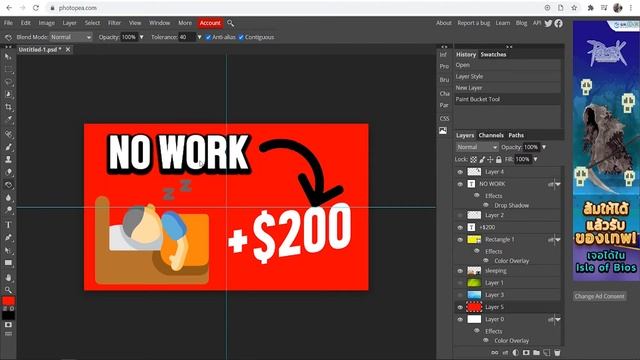Screen dimensions: 640x360
Task: Click the Change Ad Content button
Action: tap(600, 296)
